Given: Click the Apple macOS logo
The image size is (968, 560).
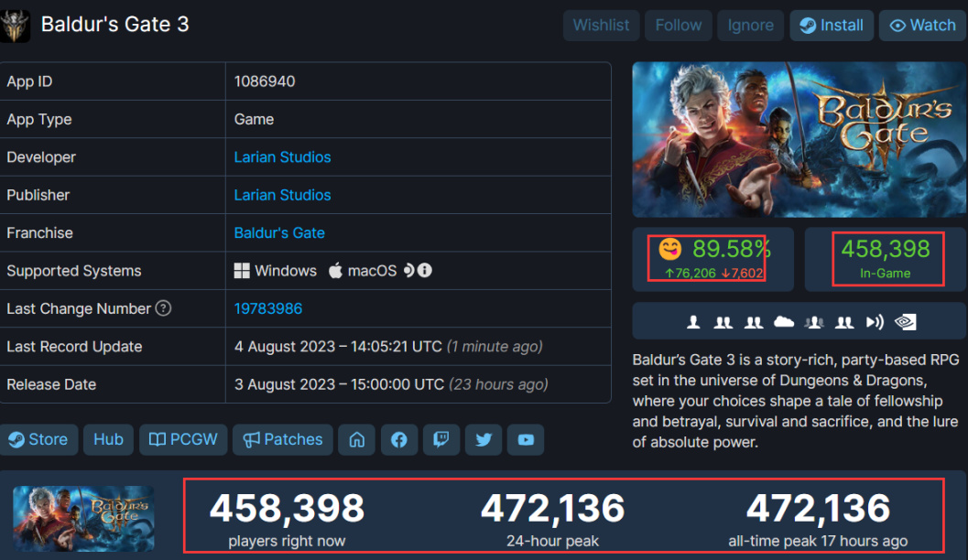Looking at the screenshot, I should point(335,270).
